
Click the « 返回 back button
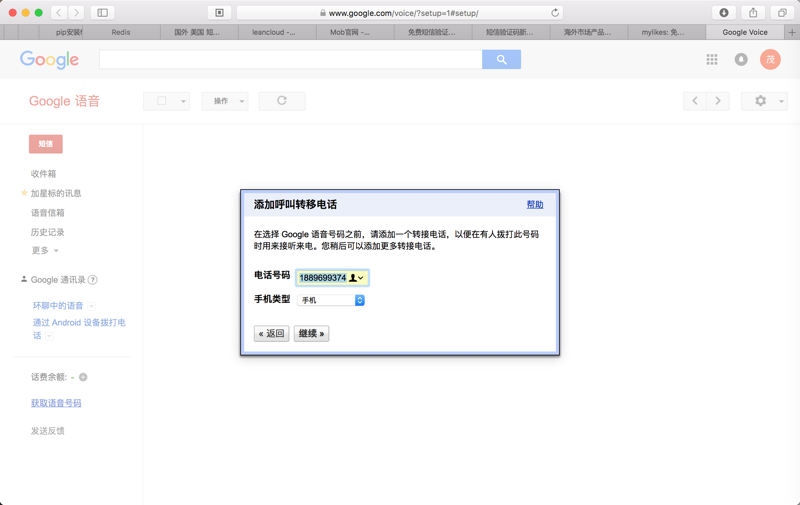[x=271, y=334]
